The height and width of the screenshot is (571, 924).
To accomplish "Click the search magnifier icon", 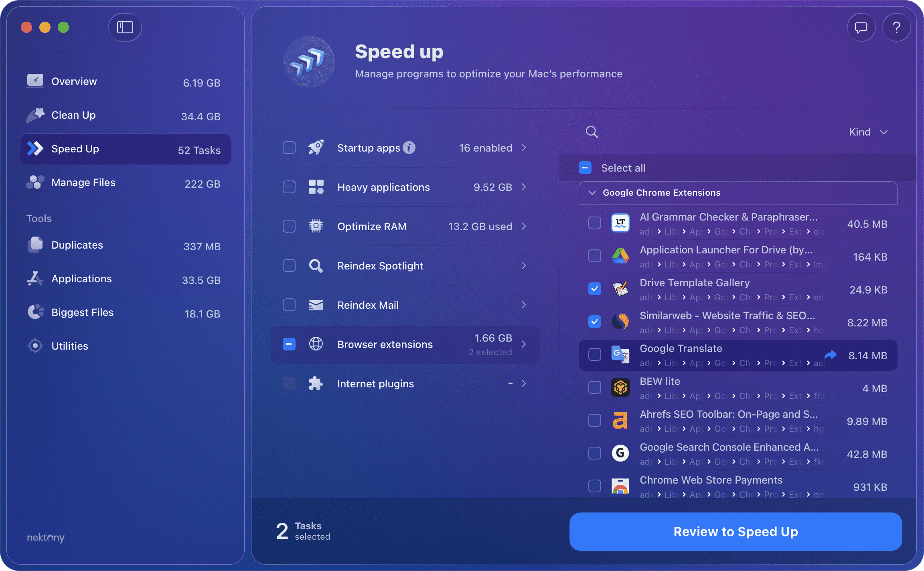I will [592, 132].
